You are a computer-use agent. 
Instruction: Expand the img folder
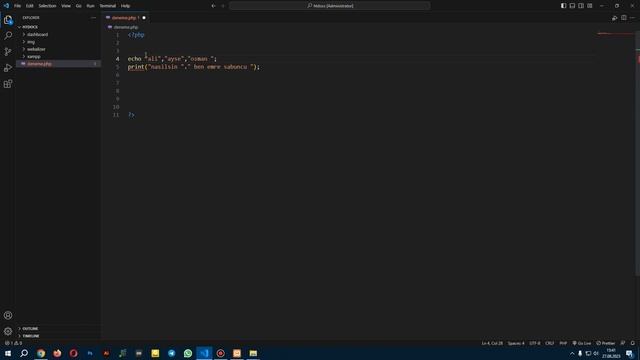tap(31, 42)
